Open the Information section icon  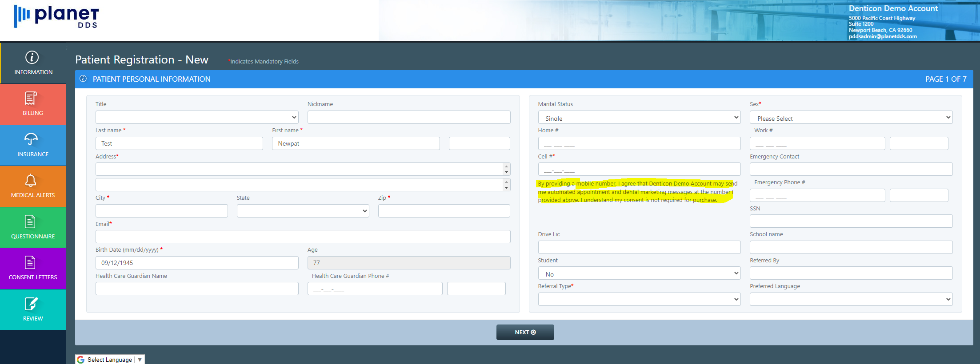point(32,57)
